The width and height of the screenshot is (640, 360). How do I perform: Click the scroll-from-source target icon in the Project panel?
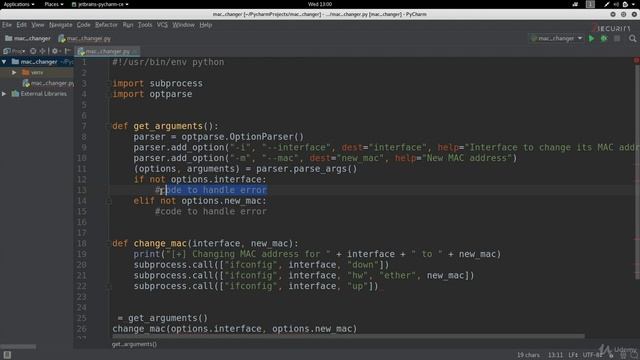(33, 51)
